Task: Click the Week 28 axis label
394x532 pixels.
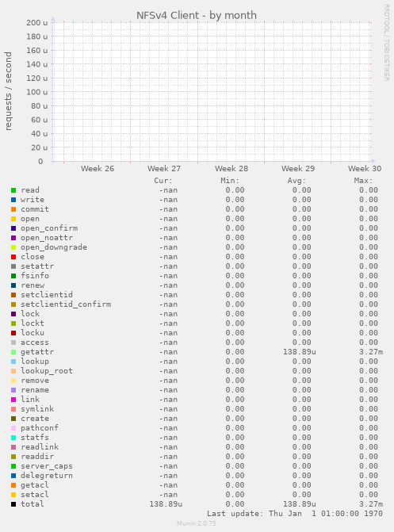Action: 231,169
